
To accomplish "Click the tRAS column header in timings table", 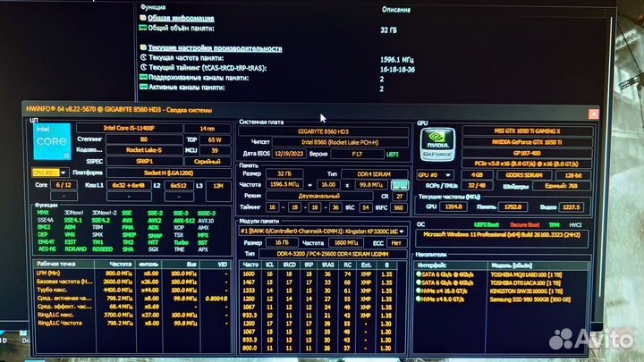I will tap(327, 265).
